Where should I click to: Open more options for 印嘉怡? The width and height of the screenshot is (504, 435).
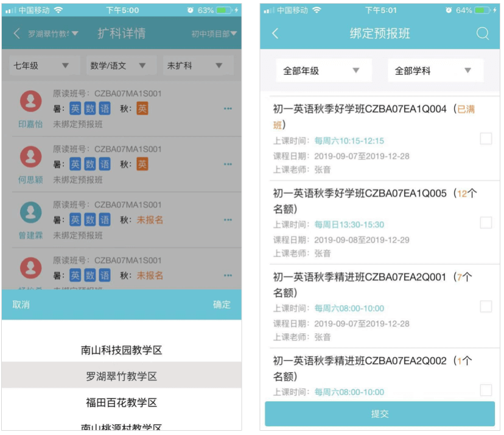[228, 109]
